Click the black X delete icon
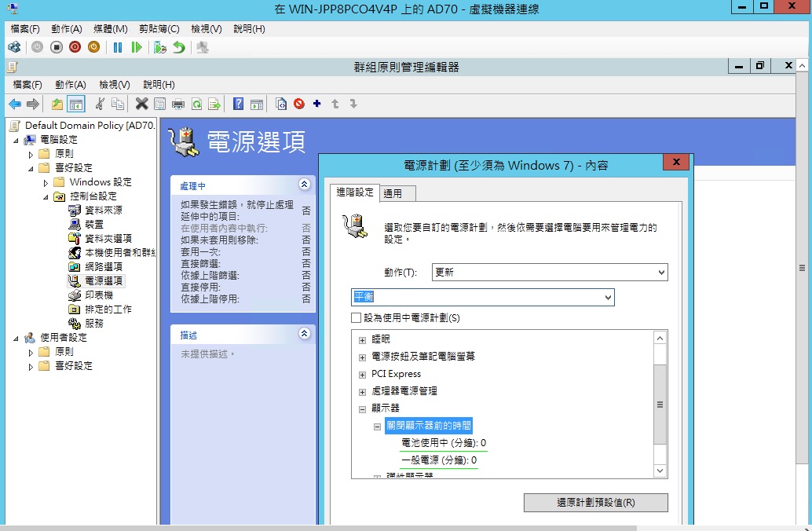This screenshot has height=531, width=812. (141, 104)
